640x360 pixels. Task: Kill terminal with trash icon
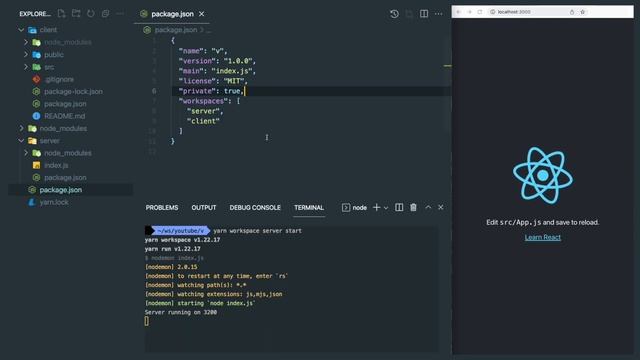[x=413, y=207]
